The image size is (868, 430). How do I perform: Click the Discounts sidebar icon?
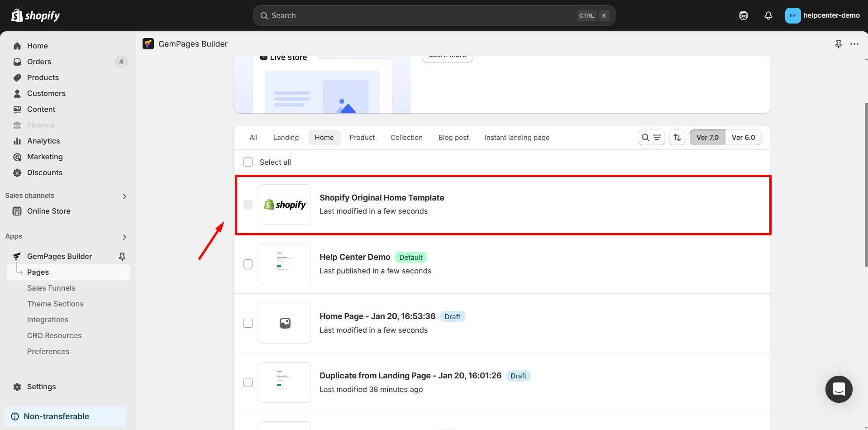[17, 173]
